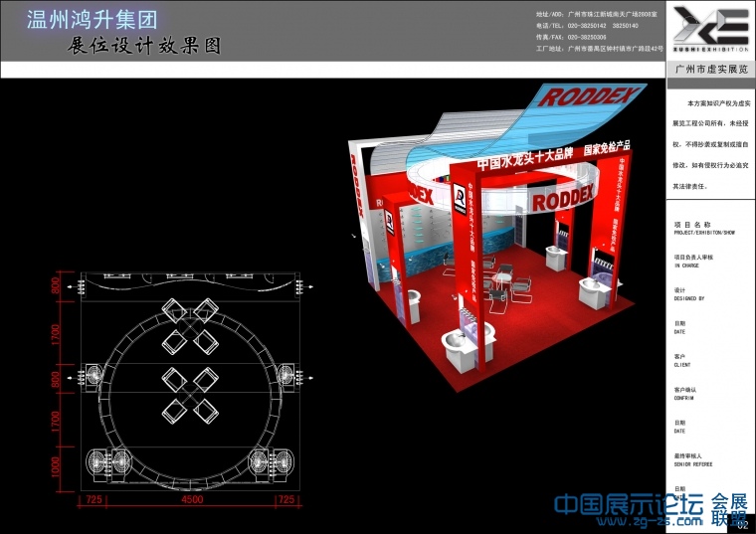Image resolution: width=756 pixels, height=534 pixels.
Task: Click the 'SENIOR REFEREE' field label
Action: (693, 464)
